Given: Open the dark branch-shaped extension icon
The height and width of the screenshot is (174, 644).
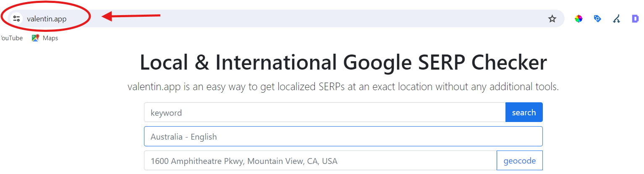Looking at the screenshot, I should pos(616,18).
